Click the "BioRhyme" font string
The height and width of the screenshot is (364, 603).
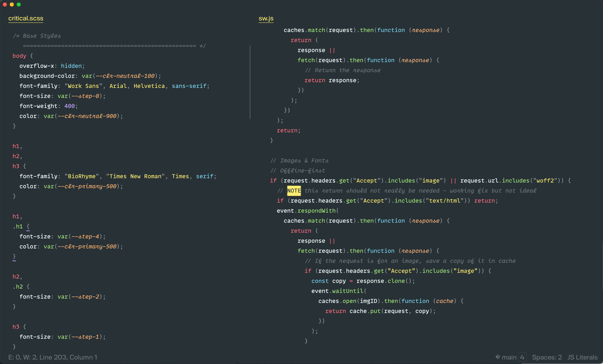pyautogui.click(x=82, y=176)
